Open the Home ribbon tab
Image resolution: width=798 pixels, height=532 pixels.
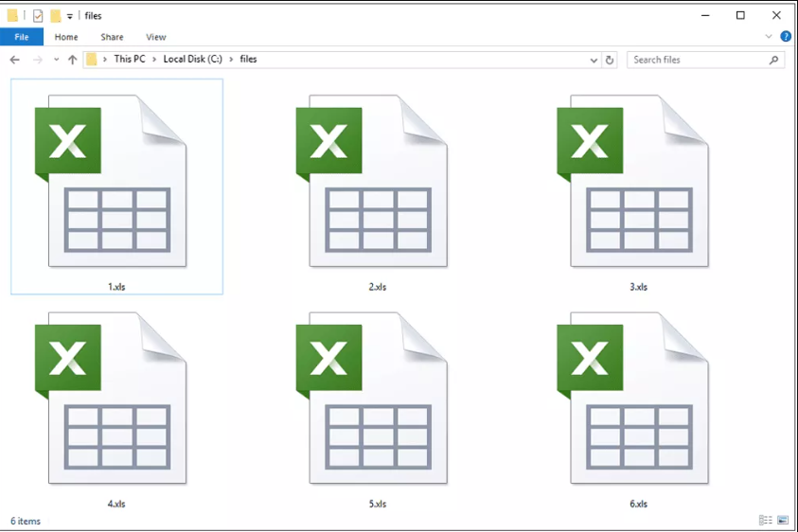pos(66,37)
